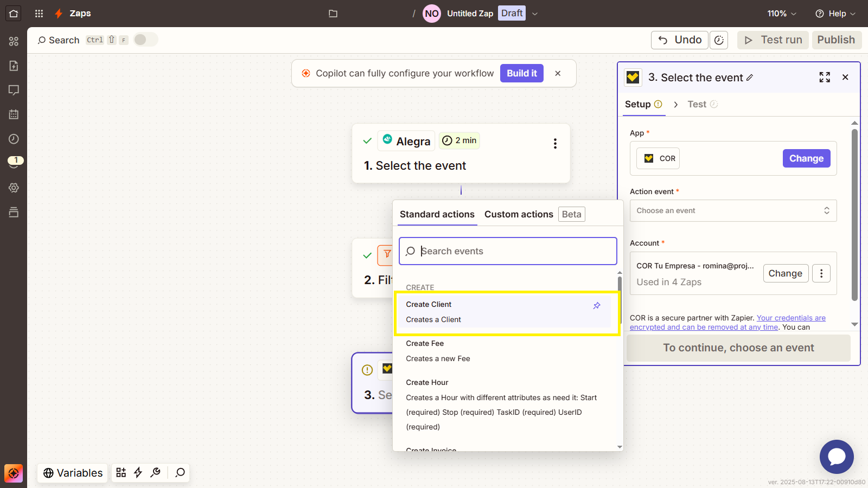Click the Undo button
868x488 pixels.
click(x=680, y=40)
